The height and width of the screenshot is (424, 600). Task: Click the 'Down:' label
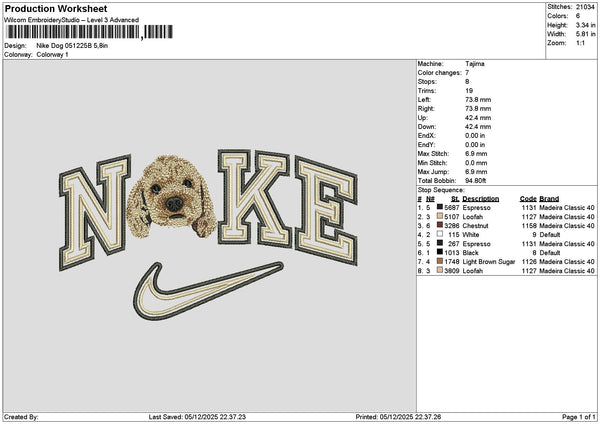tap(427, 127)
